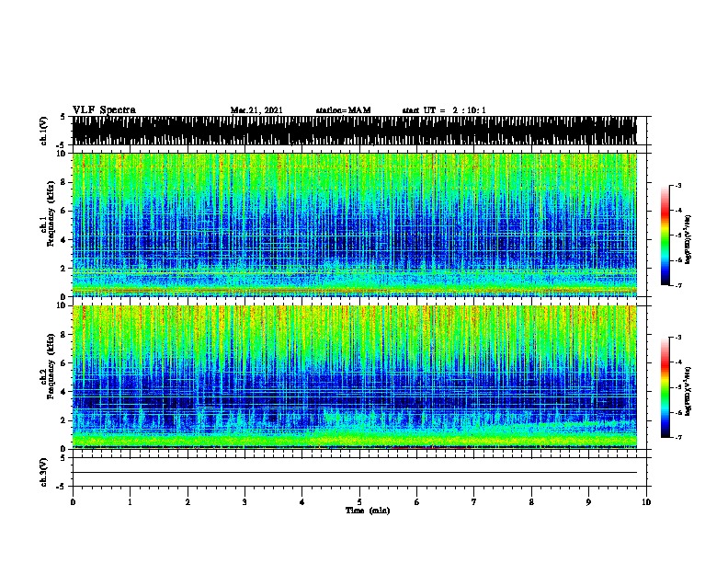Click time axis tick label "5"
Screen dimensions: 728x563
click(x=359, y=502)
